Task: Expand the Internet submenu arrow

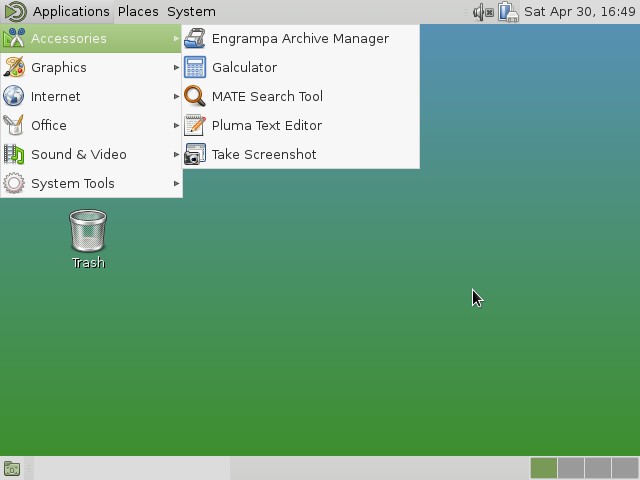Action: [176, 96]
